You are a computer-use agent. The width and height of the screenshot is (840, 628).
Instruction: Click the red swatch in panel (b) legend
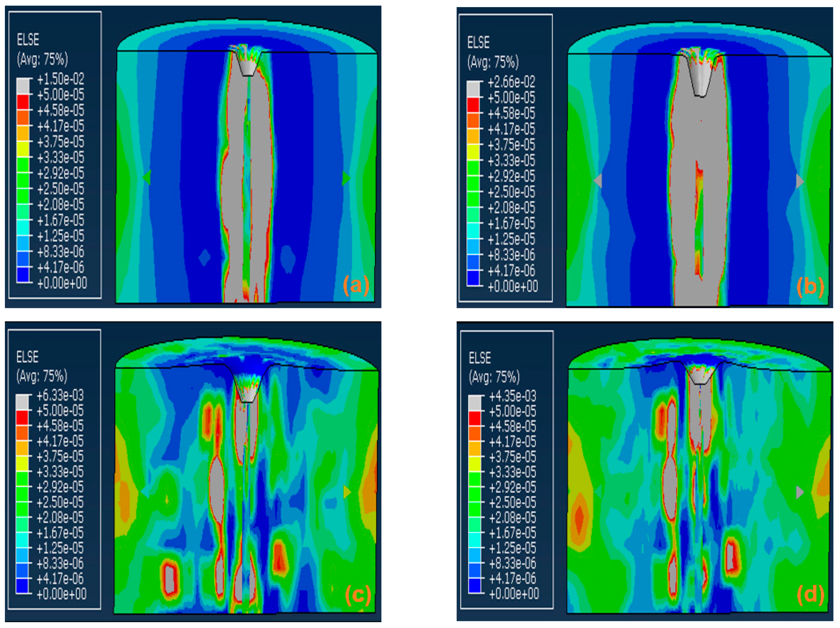click(473, 105)
